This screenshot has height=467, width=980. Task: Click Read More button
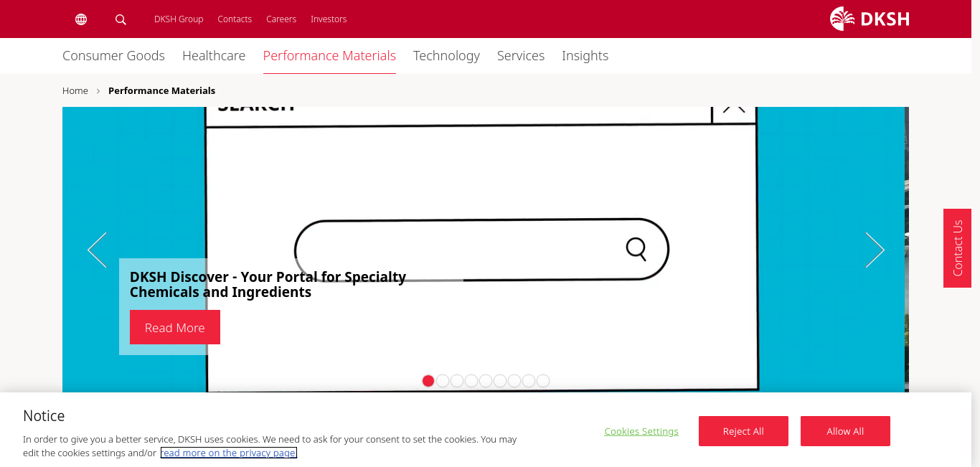(x=175, y=327)
